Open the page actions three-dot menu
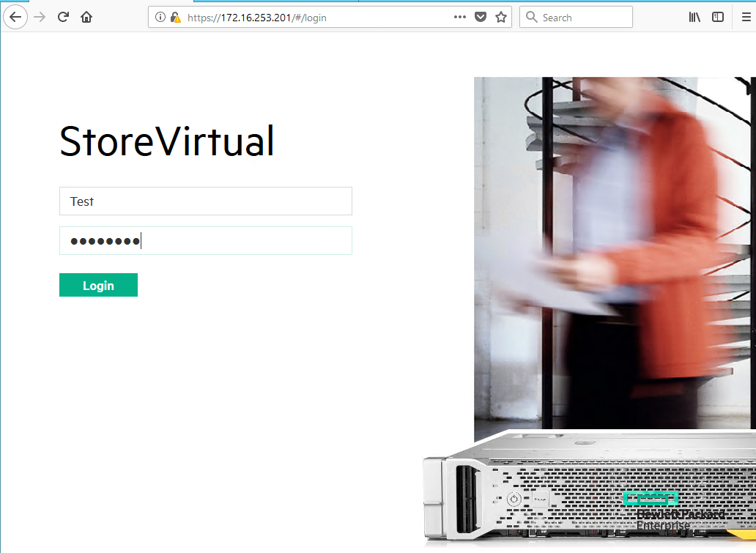The image size is (756, 553). 460,17
